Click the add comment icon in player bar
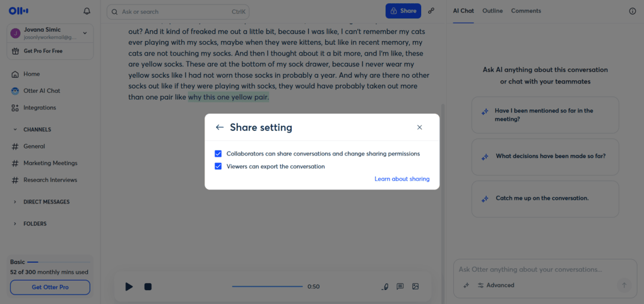The image size is (644, 304). click(x=400, y=286)
